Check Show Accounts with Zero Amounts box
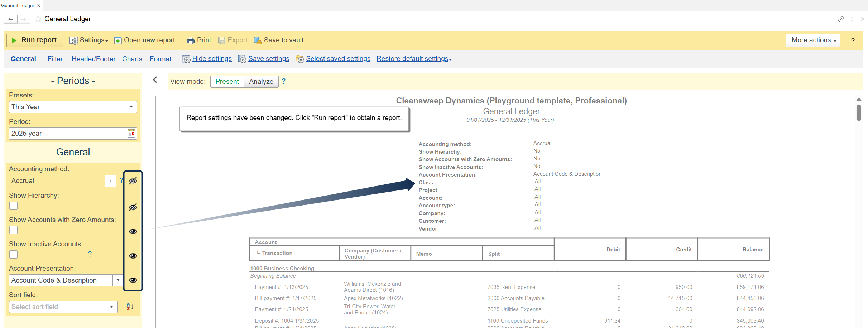 coord(14,230)
